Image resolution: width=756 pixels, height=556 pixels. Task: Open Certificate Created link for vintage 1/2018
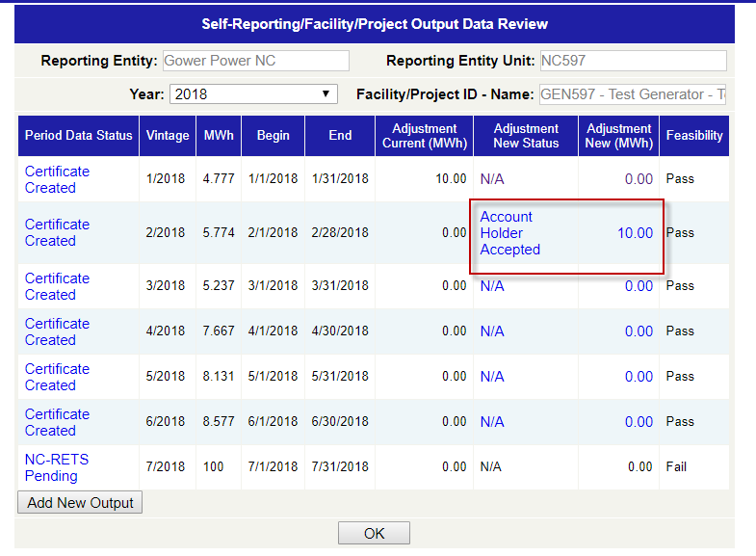[x=57, y=179]
